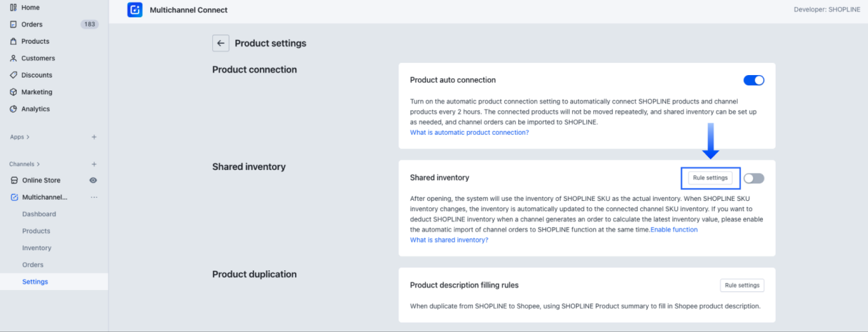This screenshot has height=332, width=868.
Task: Click the Products bag icon
Action: 13,41
